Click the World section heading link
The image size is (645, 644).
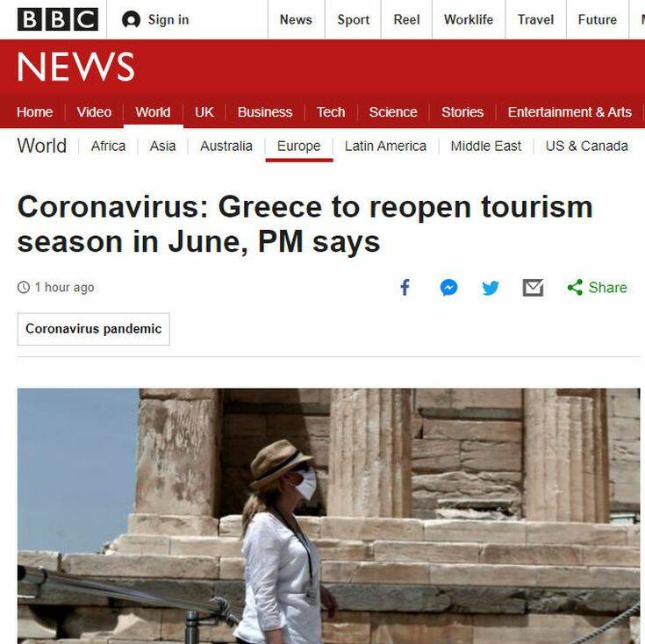(41, 146)
